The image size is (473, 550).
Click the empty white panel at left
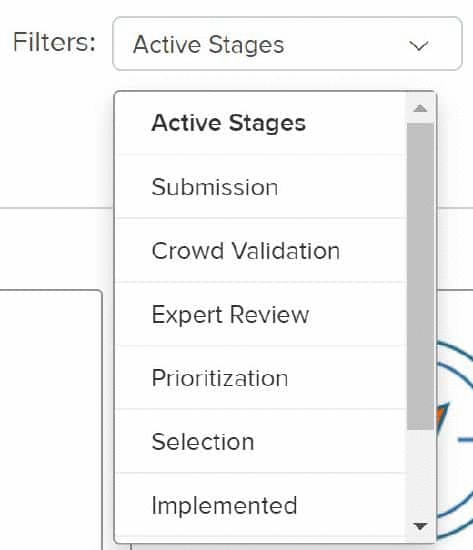[51, 420]
